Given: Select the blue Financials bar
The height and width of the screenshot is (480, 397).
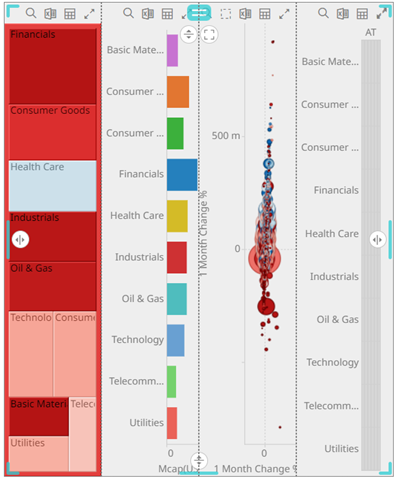Looking at the screenshot, I should [182, 175].
